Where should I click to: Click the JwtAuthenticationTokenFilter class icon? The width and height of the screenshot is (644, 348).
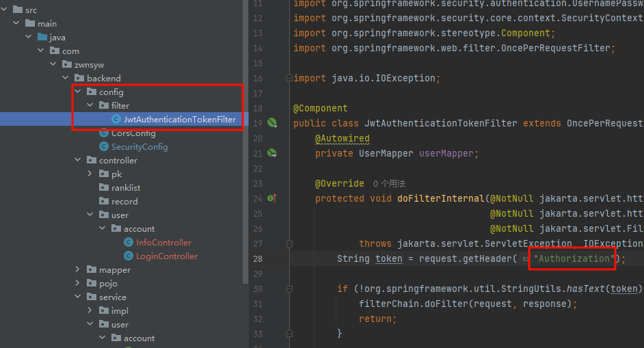(116, 119)
